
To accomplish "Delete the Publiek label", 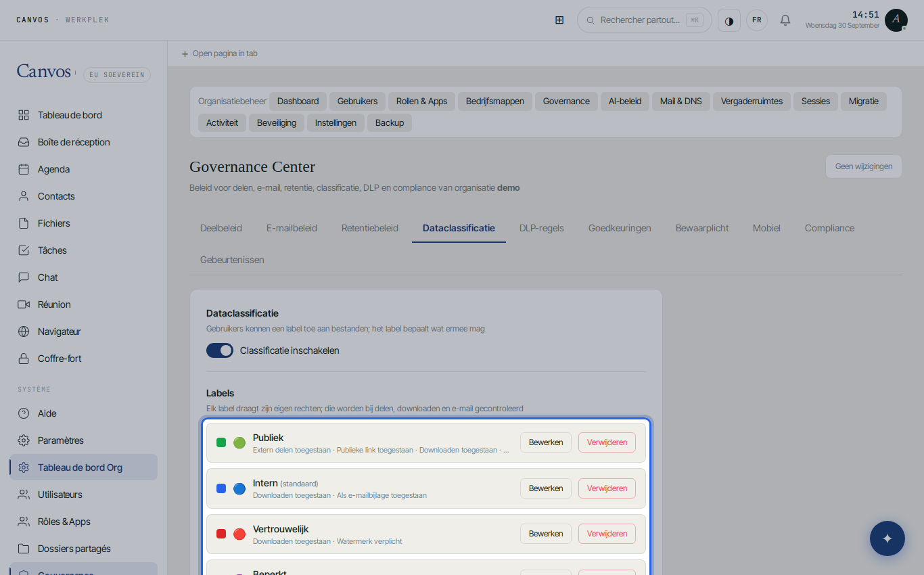I will click(607, 442).
